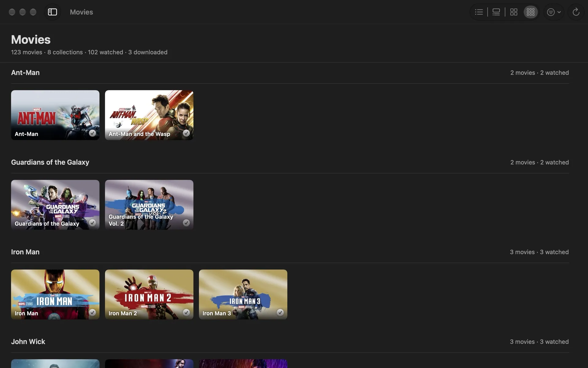Open Ant-Man and the Wasp poster

coord(149,115)
